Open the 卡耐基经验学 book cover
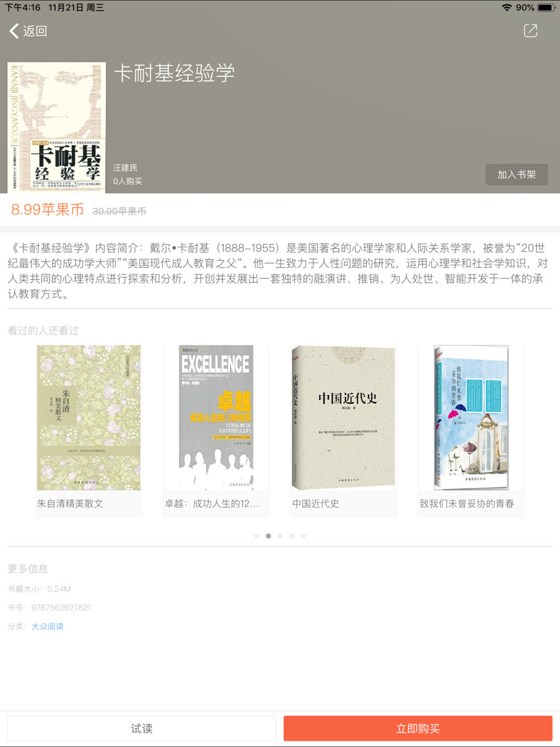Image resolution: width=560 pixels, height=747 pixels. point(57,127)
